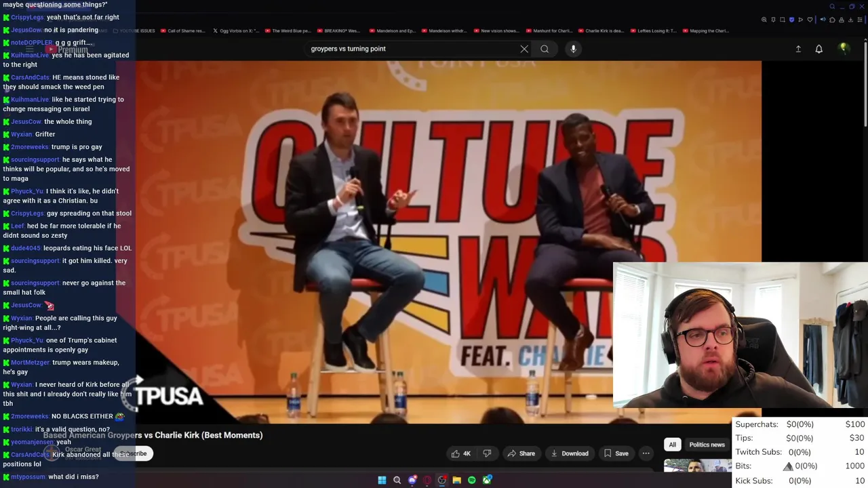
Task: Open the OBS icon in taskbar
Action: [442, 480]
